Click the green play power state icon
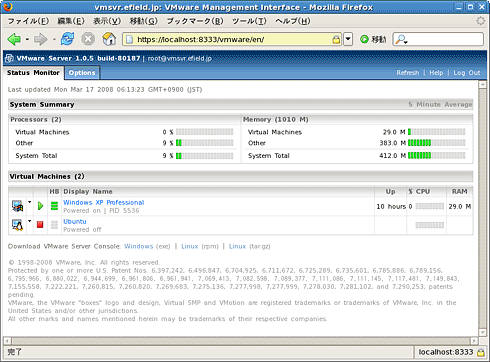The image size is (490, 362). point(40,206)
